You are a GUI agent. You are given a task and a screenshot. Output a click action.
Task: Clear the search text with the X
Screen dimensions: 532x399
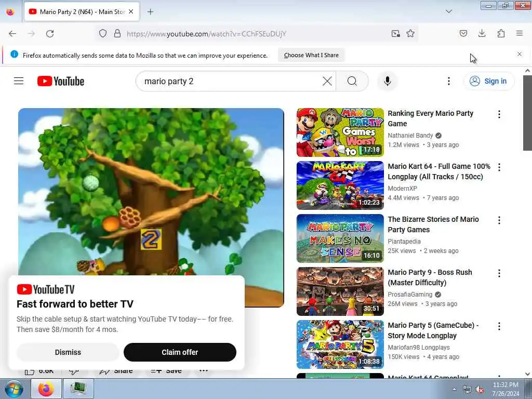coord(327,81)
